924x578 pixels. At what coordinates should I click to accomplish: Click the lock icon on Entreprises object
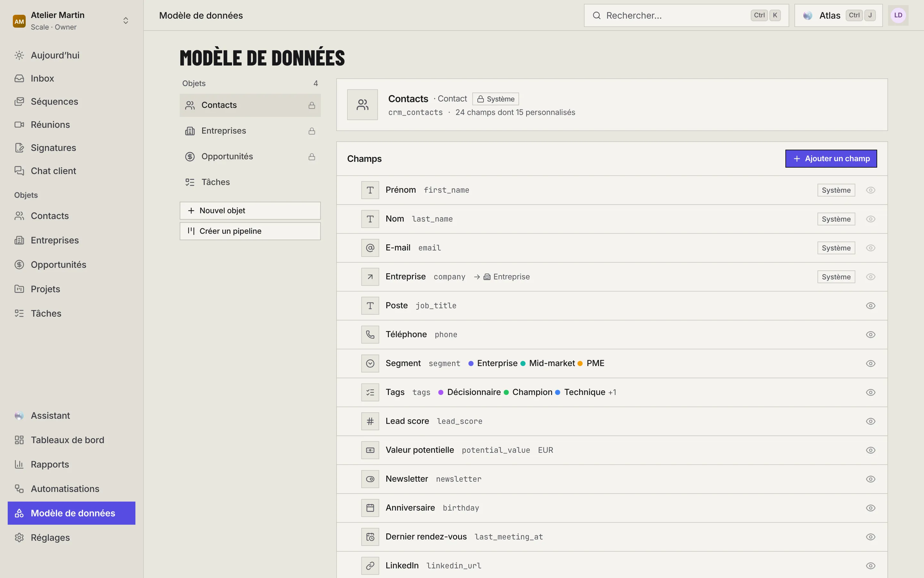click(x=312, y=131)
